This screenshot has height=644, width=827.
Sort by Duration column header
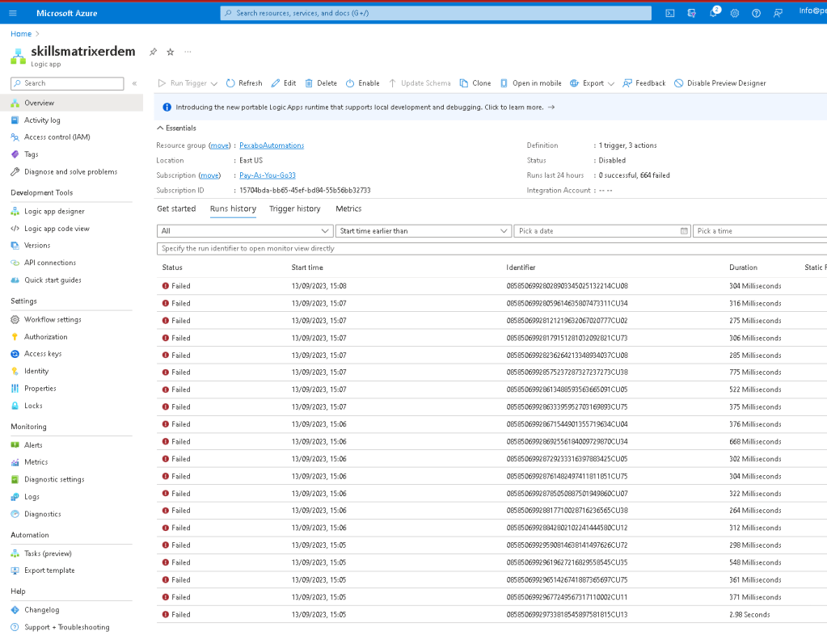click(x=743, y=267)
